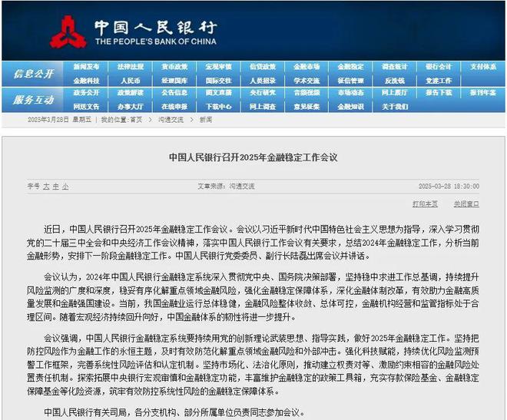Open the 法律法规 menu item
507x420 pixels.
click(x=131, y=67)
